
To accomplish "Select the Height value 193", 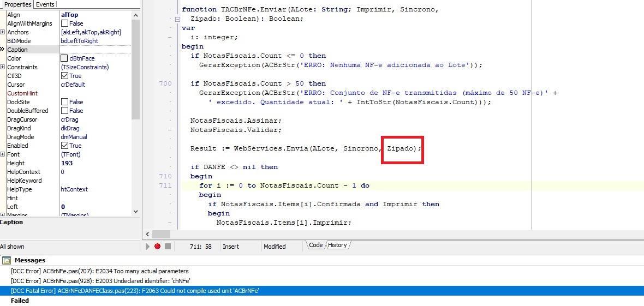I will pos(67,163).
